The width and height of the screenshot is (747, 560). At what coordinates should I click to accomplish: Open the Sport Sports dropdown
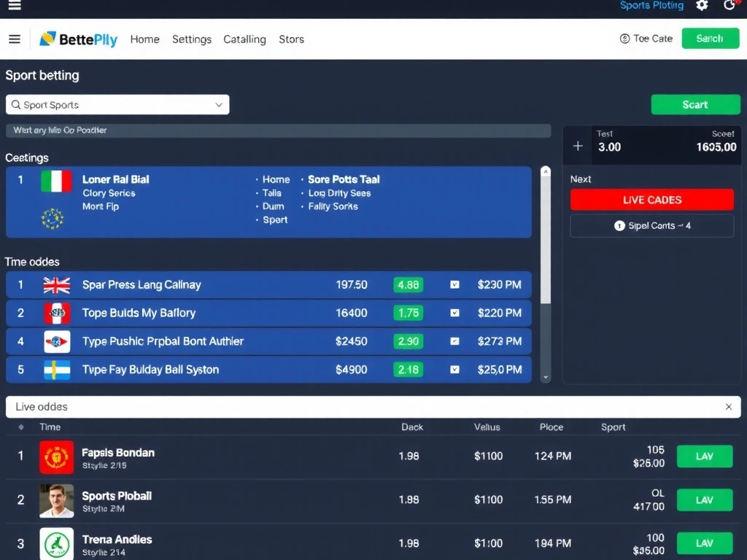coord(117,104)
